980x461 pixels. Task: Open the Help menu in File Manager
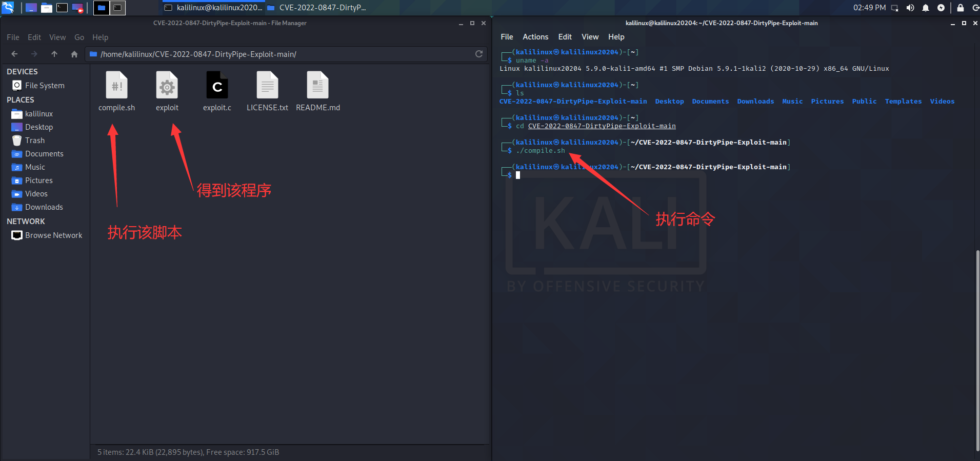100,37
